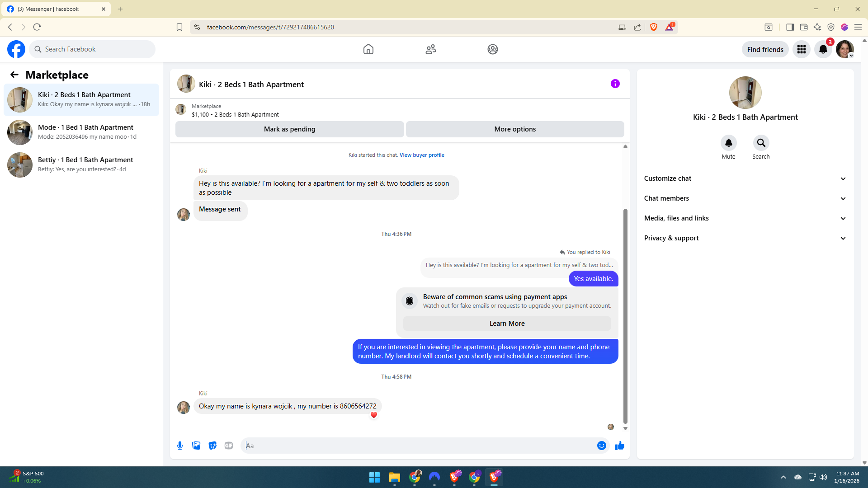
Task: Click the chat vertical scrollbar
Action: (625, 316)
